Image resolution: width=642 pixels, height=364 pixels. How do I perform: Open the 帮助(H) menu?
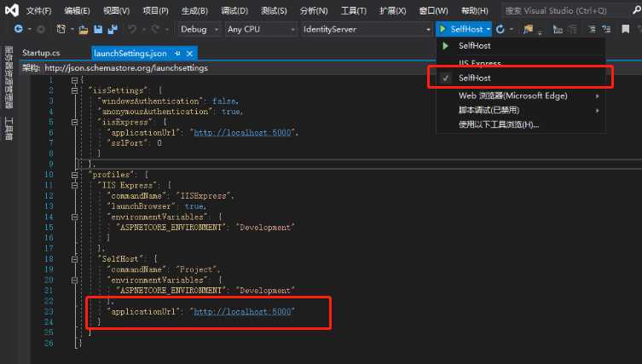click(475, 10)
